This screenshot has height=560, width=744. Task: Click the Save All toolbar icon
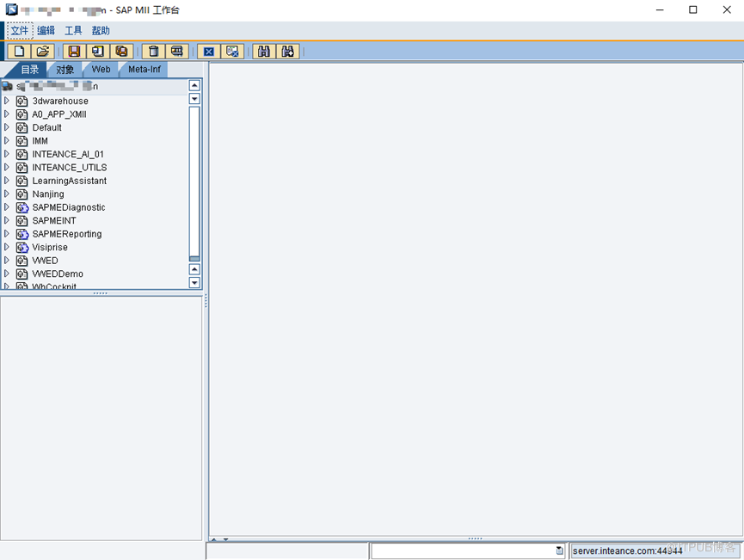(x=121, y=52)
